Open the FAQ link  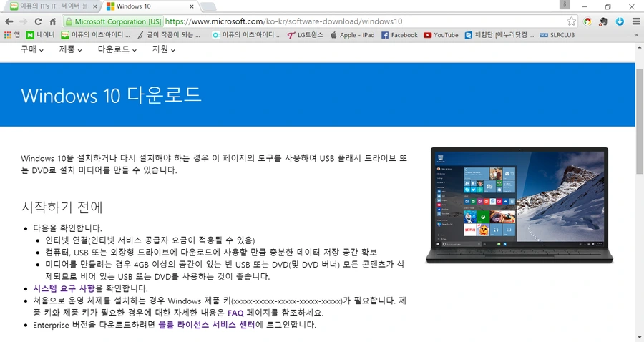235,313
